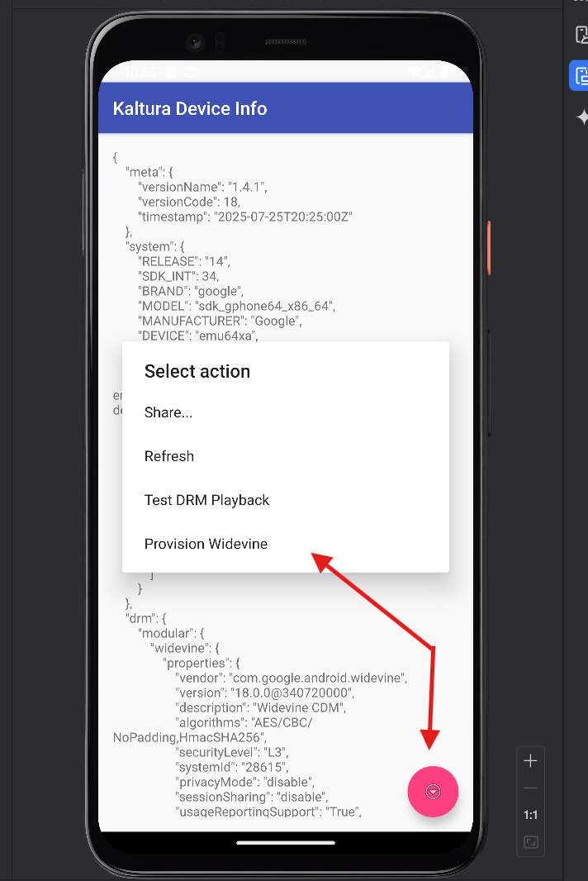Click the Kaltura Device Info title bar
Image resolution: width=588 pixels, height=881 pixels.
coord(190,108)
